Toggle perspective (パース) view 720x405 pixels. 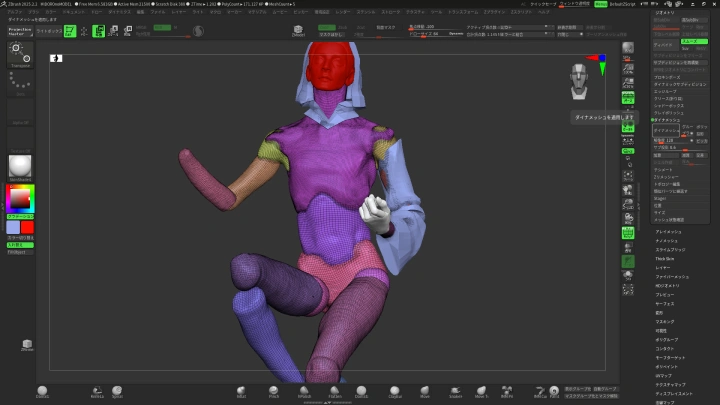628,98
